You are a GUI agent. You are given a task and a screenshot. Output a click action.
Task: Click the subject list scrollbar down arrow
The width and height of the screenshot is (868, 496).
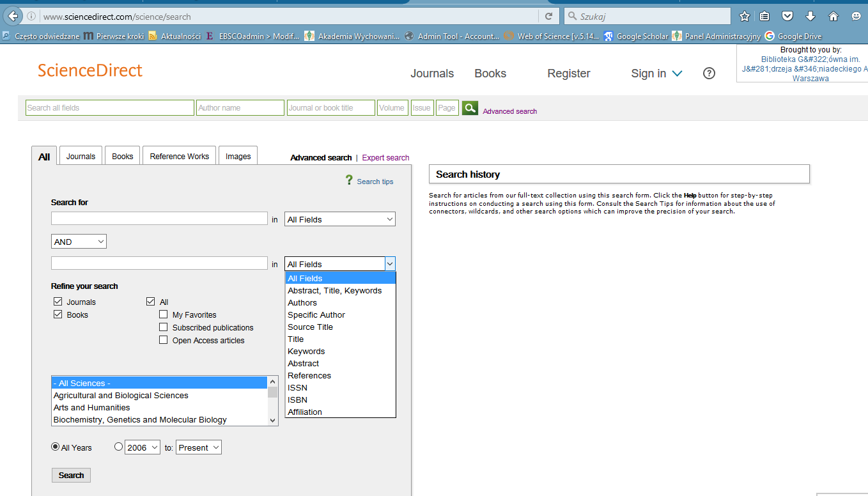click(273, 420)
